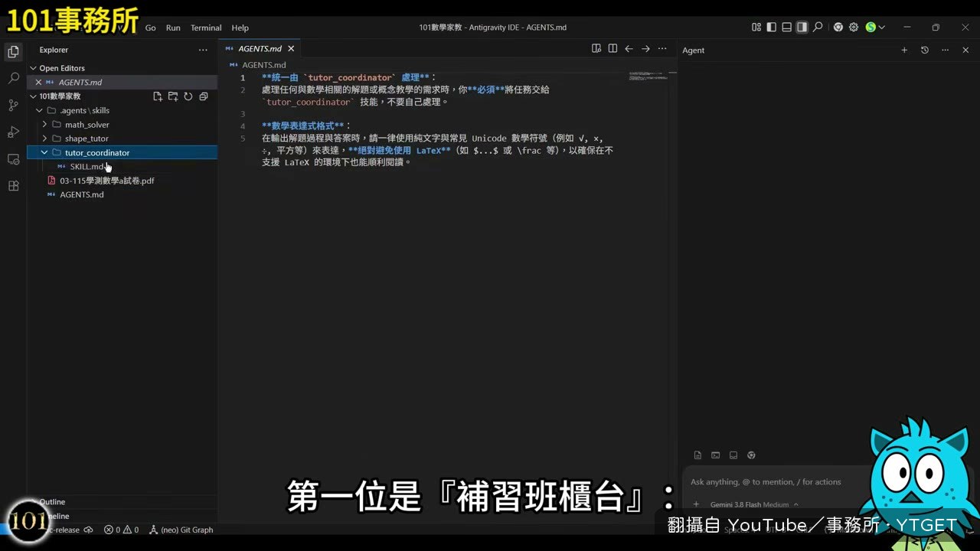Refresh the file explorer
This screenshot has width=980, height=551.
click(188, 96)
